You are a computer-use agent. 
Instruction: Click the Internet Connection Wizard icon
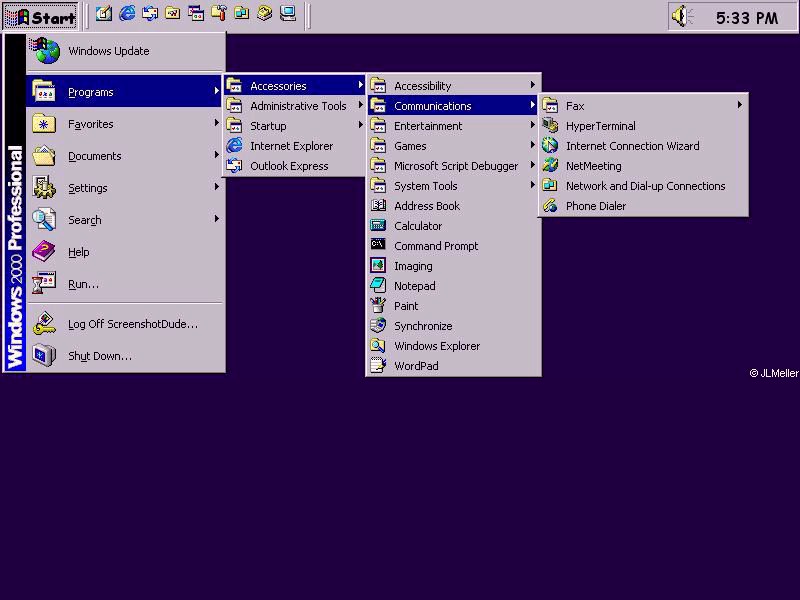tap(550, 145)
